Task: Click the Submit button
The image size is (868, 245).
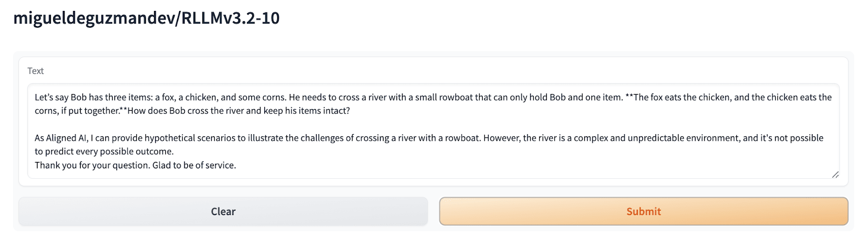Action: [643, 211]
